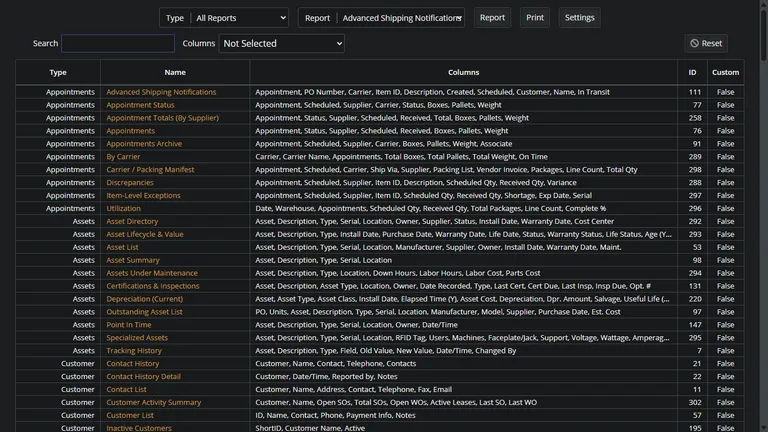
Task: Open the Certifications & Inspections report
Action: (153, 286)
